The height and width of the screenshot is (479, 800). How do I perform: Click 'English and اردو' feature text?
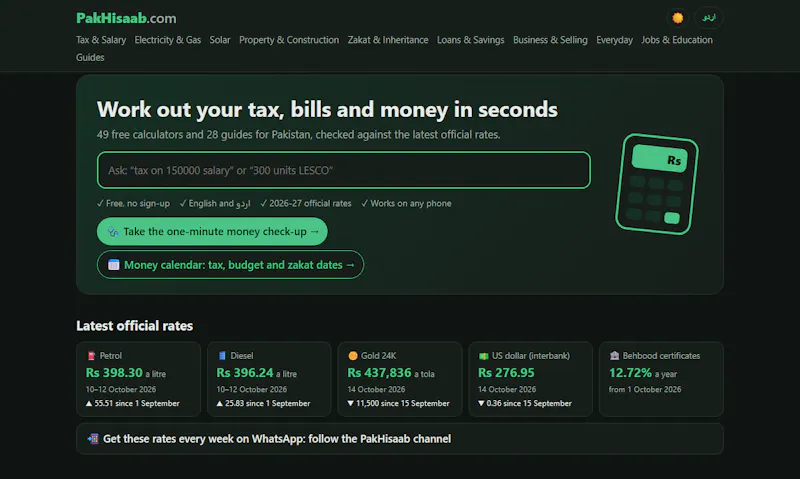[x=215, y=204]
